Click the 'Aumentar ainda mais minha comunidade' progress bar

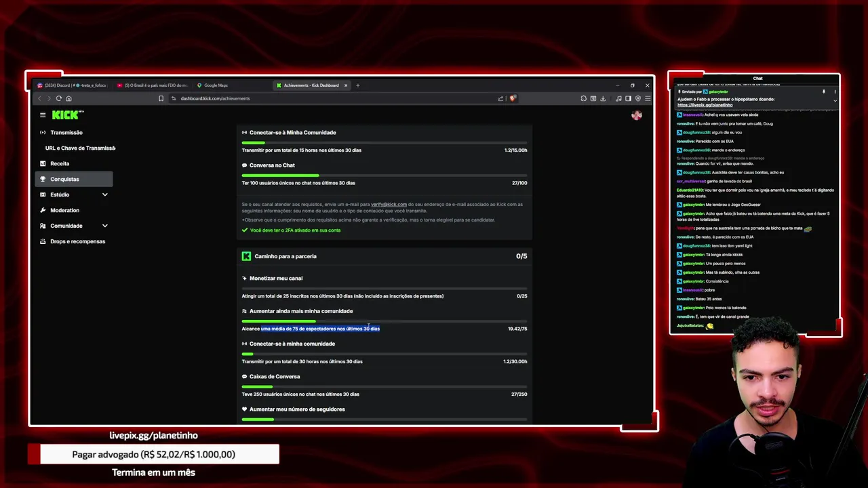[384, 321]
